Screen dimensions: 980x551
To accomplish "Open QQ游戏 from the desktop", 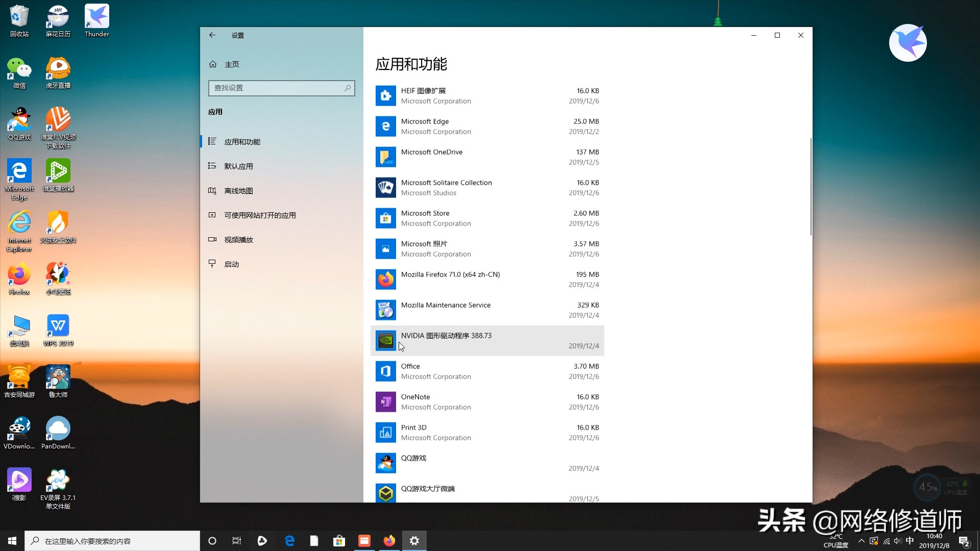I will click(x=19, y=122).
